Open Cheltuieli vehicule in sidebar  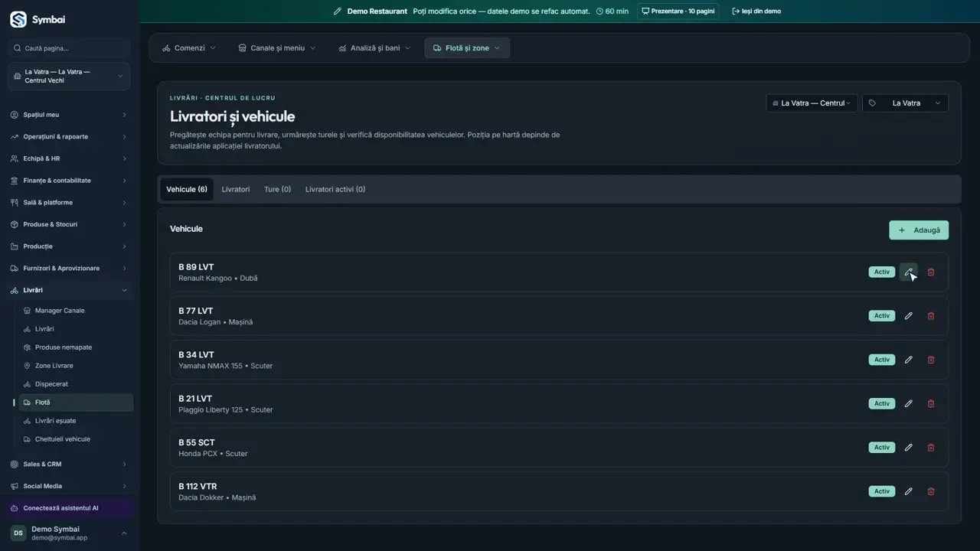pyautogui.click(x=76, y=439)
